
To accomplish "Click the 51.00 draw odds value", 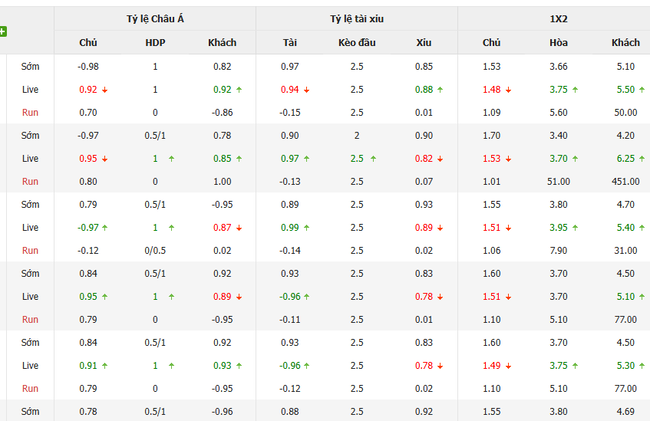I will click(558, 181).
